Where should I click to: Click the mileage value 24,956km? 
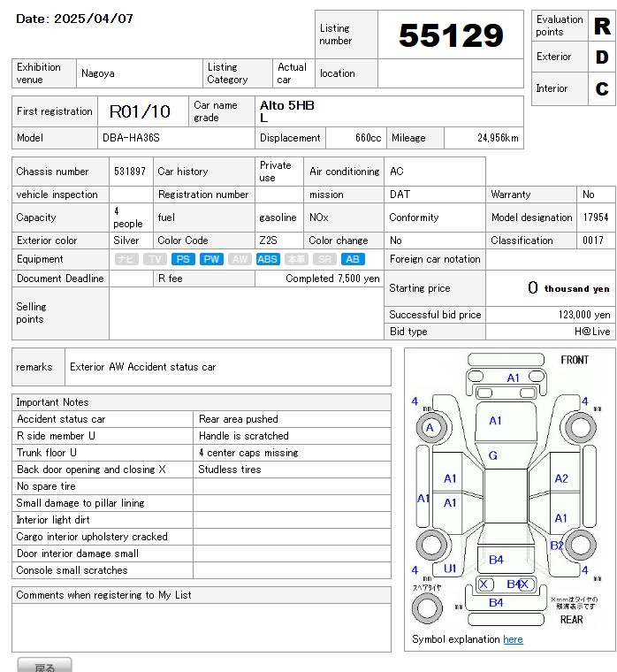click(498, 138)
